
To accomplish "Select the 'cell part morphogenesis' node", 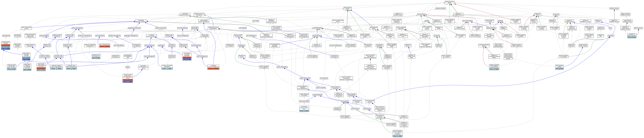I will click(x=335, y=46).
